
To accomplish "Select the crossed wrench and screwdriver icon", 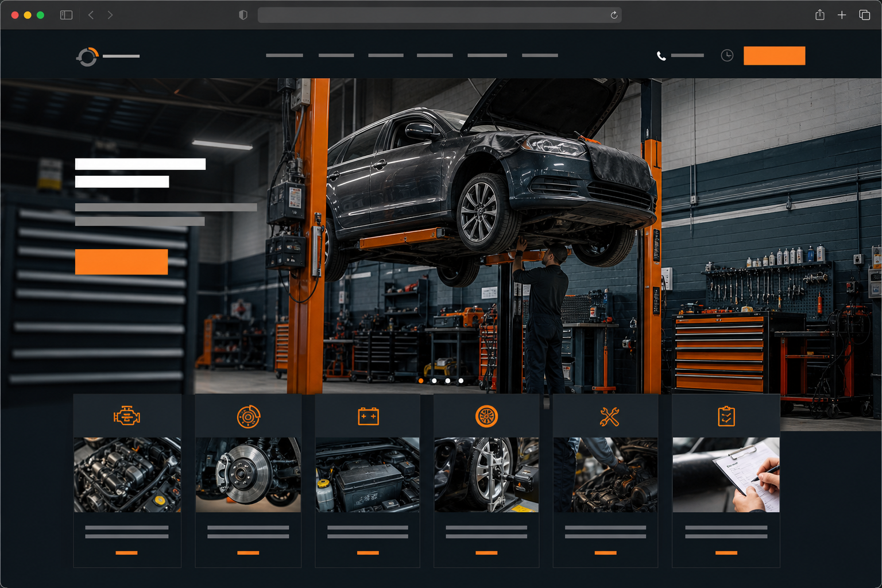I will 609,416.
